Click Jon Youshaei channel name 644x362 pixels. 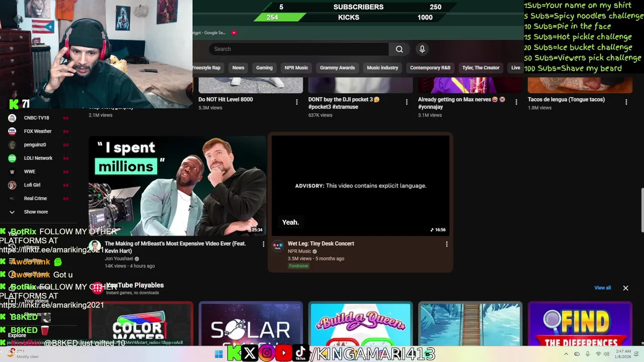coord(119,259)
